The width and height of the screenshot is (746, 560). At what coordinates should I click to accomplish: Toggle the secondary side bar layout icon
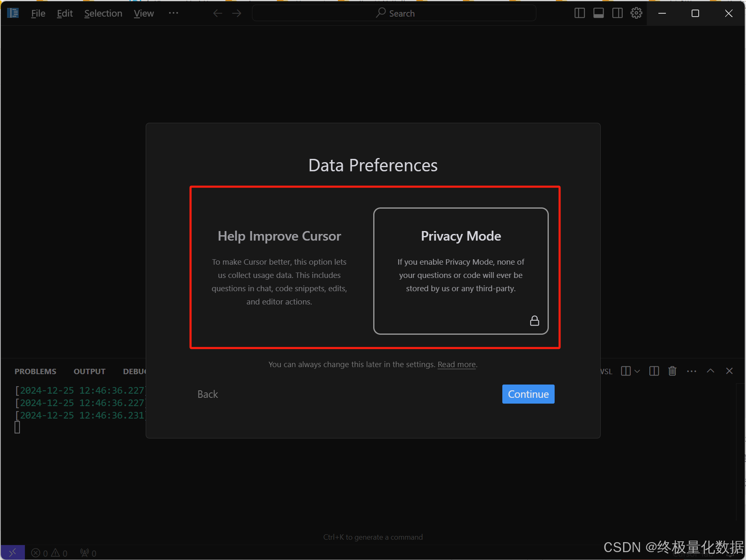point(617,13)
